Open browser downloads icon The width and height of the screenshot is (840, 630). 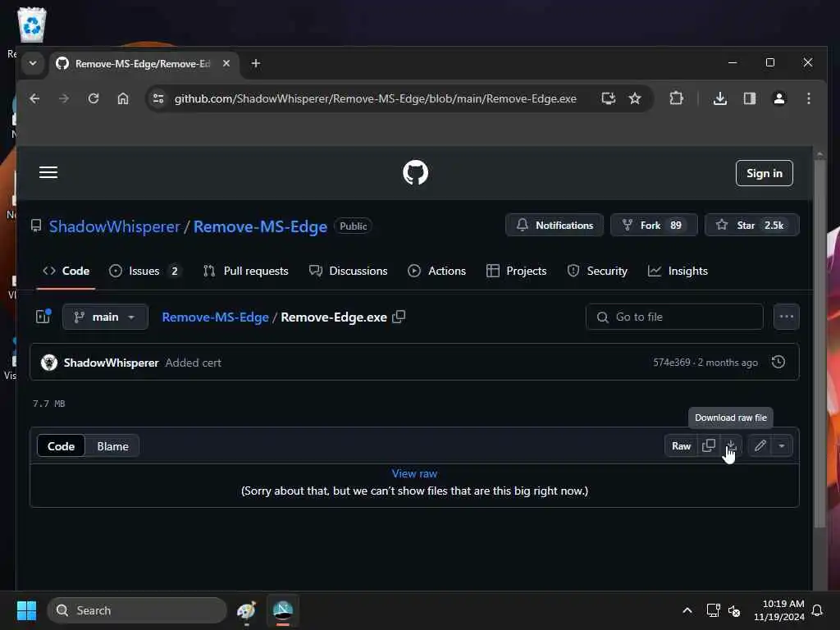[x=720, y=98]
